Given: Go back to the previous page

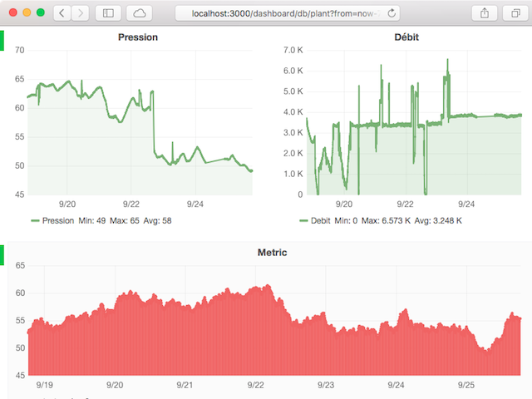Looking at the screenshot, I should [x=62, y=13].
